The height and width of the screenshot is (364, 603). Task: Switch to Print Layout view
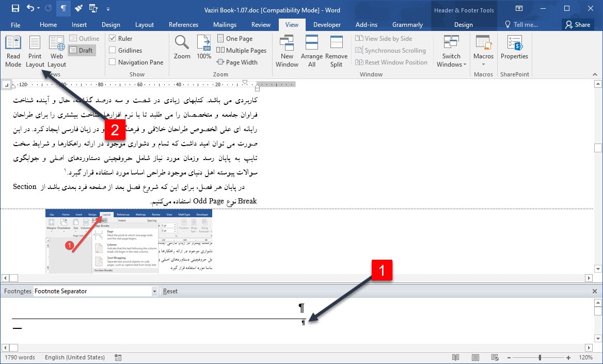click(35, 52)
